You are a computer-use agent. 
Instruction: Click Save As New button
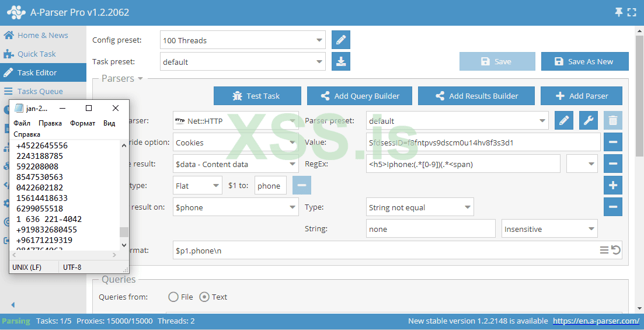point(585,62)
